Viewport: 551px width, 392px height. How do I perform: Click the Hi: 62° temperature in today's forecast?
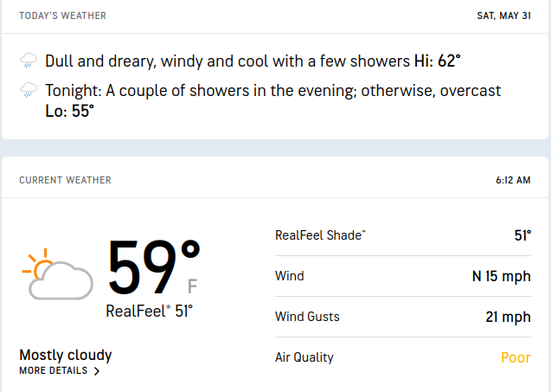click(x=437, y=61)
